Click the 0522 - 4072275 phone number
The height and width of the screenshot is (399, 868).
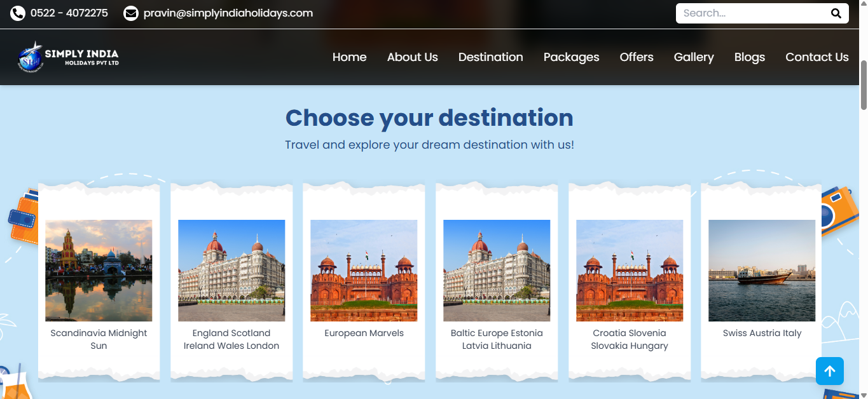69,13
